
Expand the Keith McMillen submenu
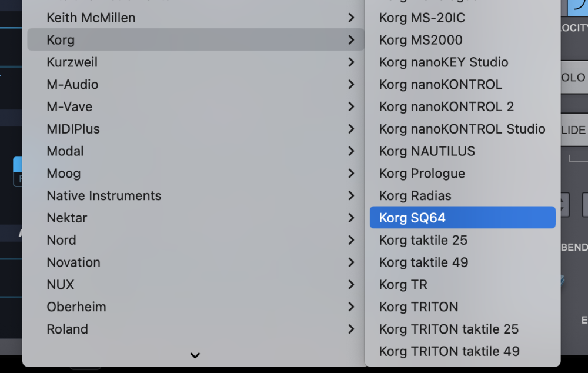(x=91, y=18)
